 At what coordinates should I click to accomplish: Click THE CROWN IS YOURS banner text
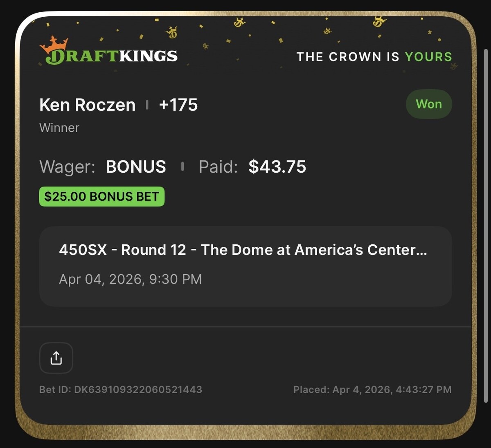tap(374, 56)
